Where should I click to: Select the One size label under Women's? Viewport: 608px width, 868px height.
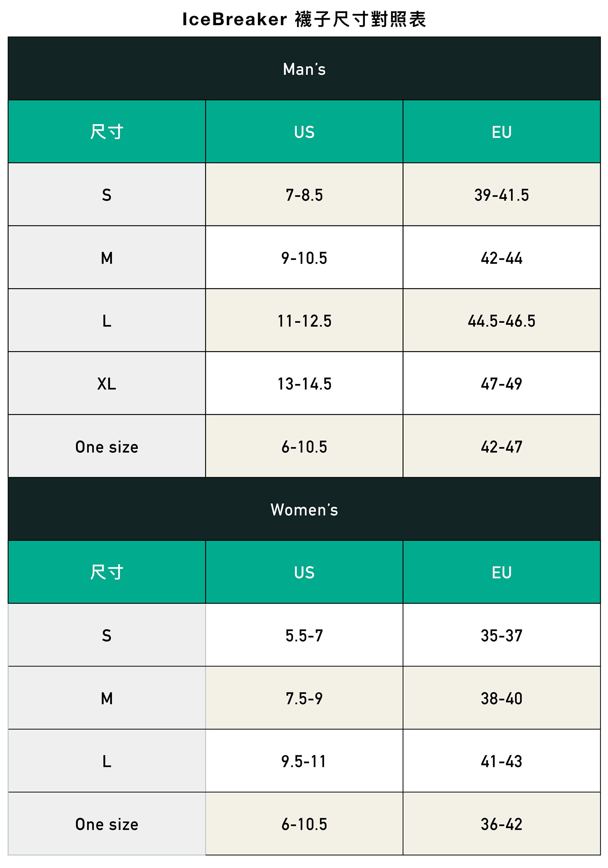(x=107, y=824)
